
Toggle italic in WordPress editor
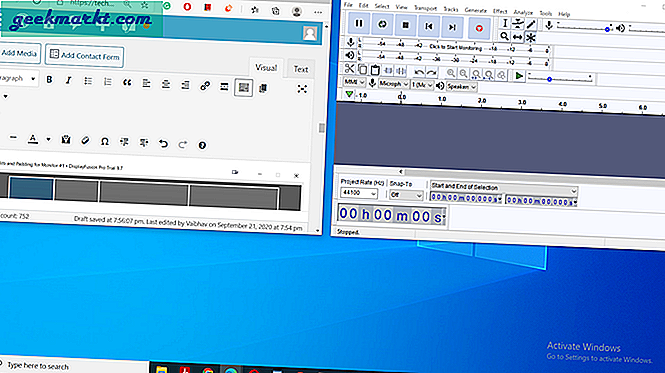pos(68,80)
